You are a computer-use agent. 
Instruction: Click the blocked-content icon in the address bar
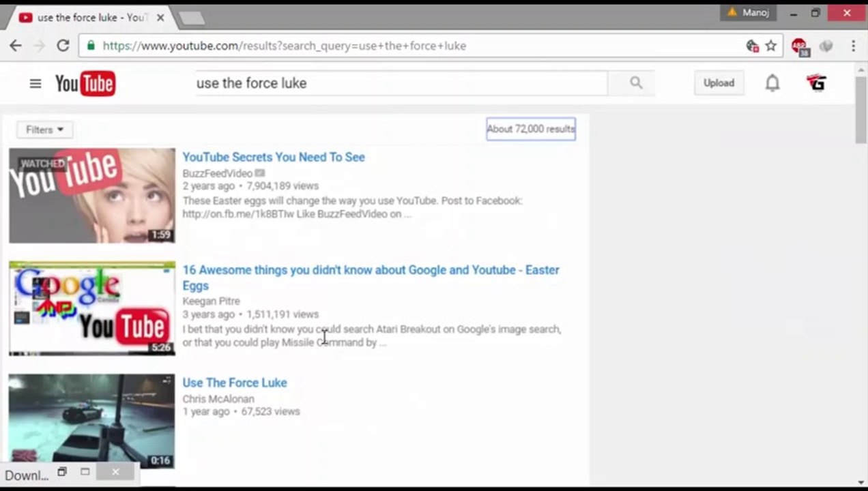[752, 46]
